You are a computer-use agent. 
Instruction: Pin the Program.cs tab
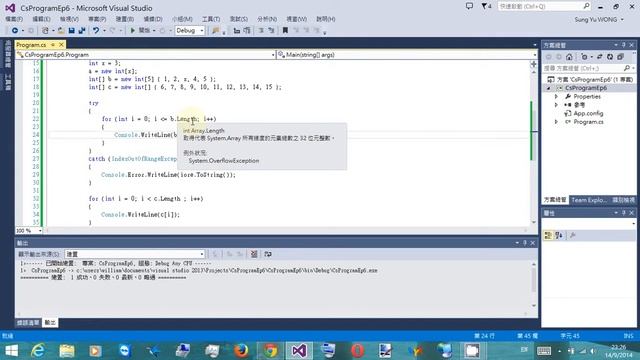click(x=53, y=44)
